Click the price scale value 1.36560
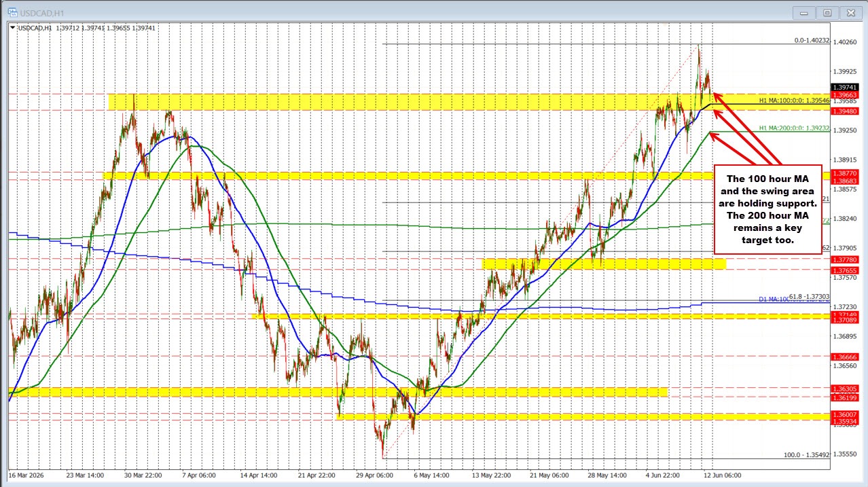The height and width of the screenshot is (487, 868). click(846, 366)
